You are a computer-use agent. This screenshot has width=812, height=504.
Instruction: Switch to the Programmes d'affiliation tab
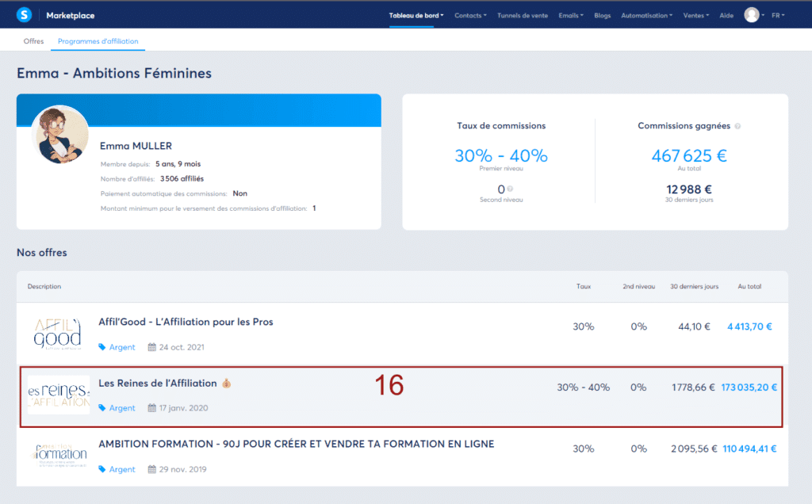(98, 41)
